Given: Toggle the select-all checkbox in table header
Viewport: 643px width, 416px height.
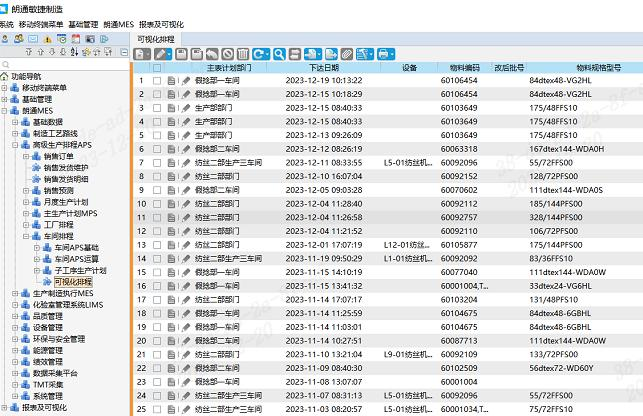Looking at the screenshot, I should point(156,67).
